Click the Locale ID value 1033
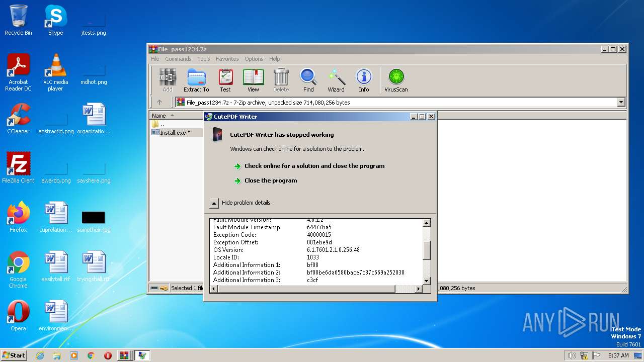This screenshot has height=362, width=644. pyautogui.click(x=313, y=257)
